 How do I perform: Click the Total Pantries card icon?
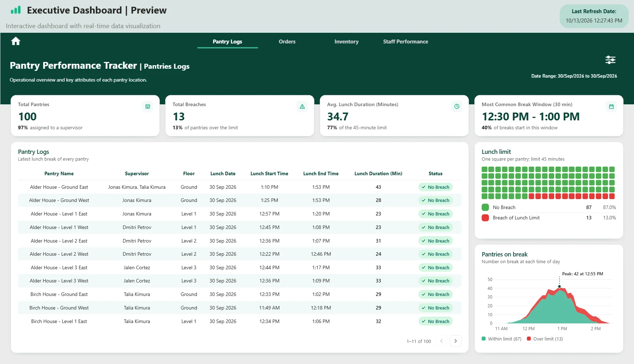(147, 106)
